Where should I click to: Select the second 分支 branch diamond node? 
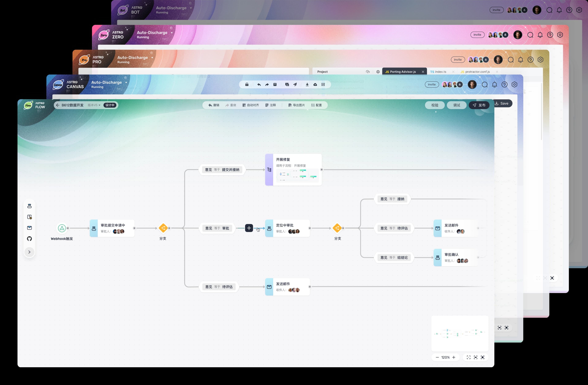point(337,228)
